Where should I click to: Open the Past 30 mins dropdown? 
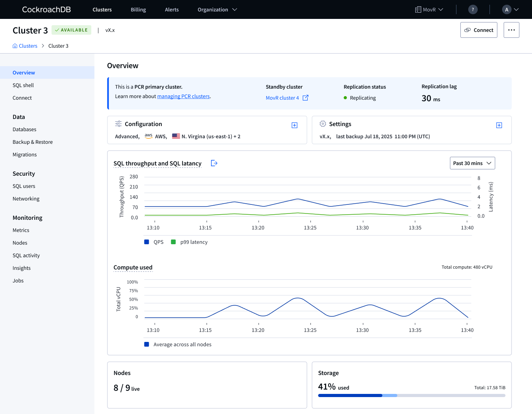[472, 163]
